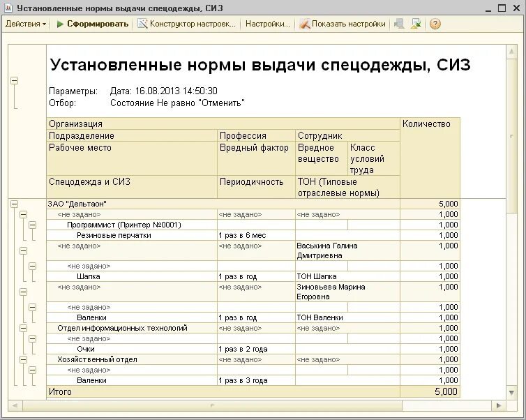Click the Шапка item cell
This screenshot has width=526, height=420.
click(132, 276)
